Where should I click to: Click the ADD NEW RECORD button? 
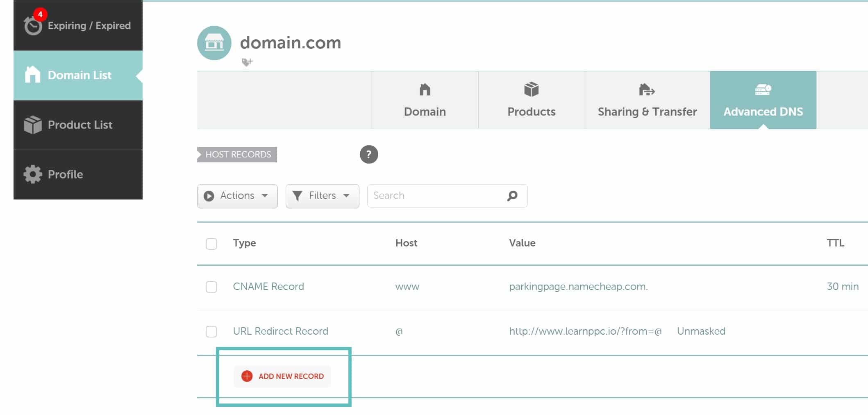pos(282,376)
